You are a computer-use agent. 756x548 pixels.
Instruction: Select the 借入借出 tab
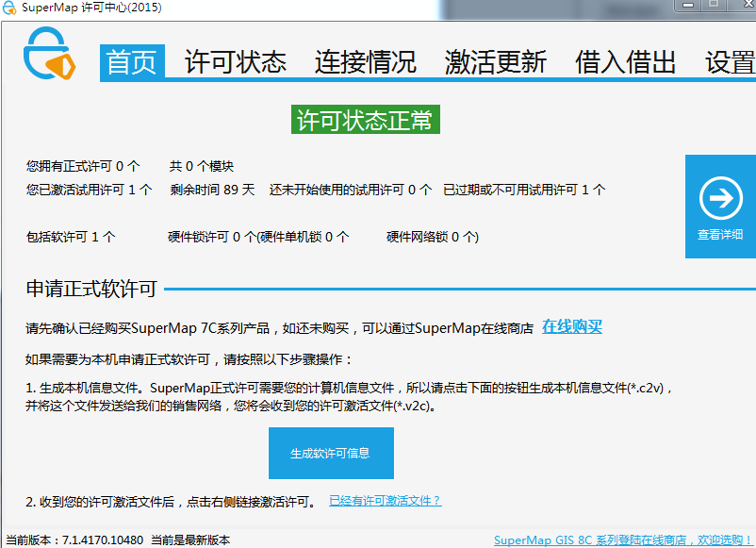point(625,62)
